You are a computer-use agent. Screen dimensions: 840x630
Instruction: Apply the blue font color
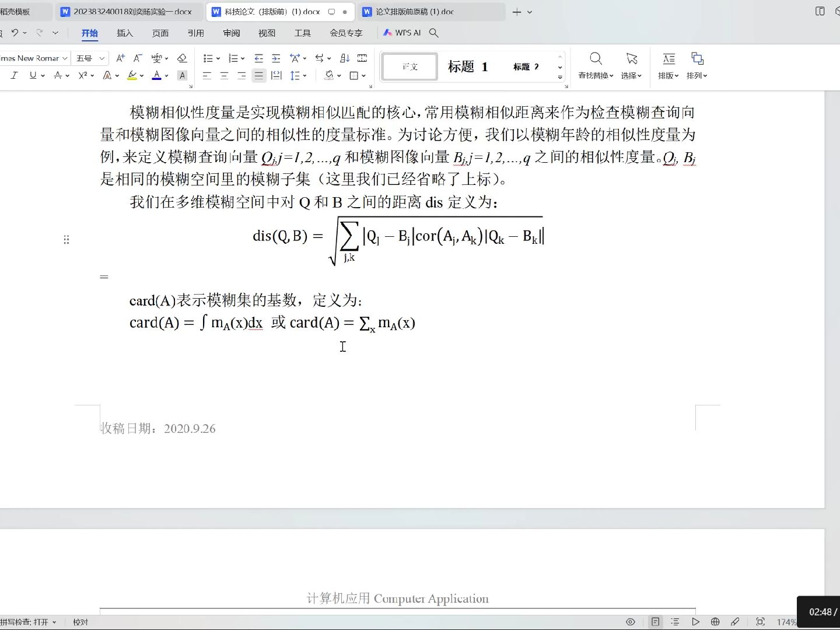[x=156, y=75]
